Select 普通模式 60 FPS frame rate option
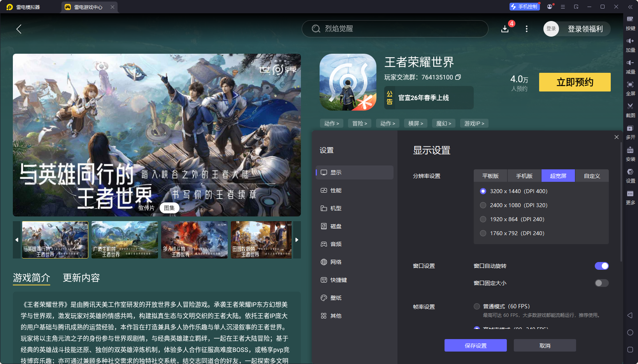 (x=476, y=306)
